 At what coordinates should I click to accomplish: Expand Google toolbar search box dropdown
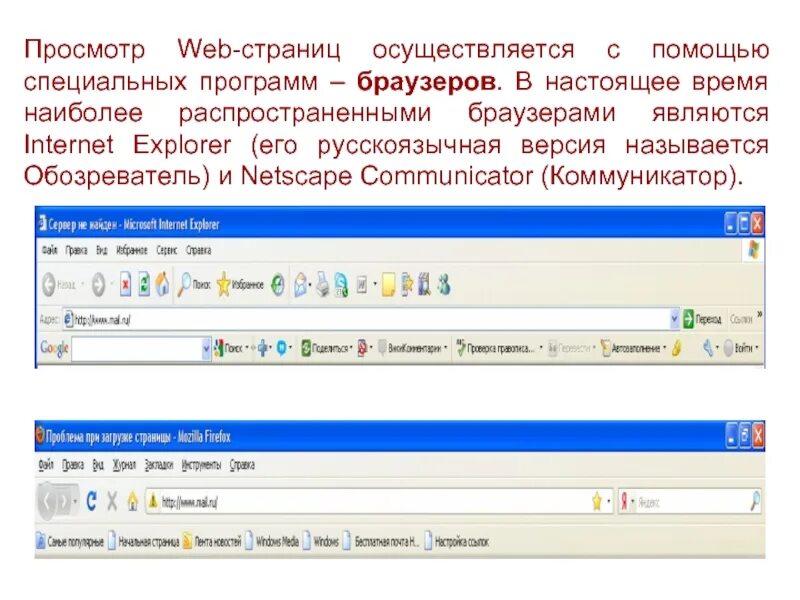(207, 349)
